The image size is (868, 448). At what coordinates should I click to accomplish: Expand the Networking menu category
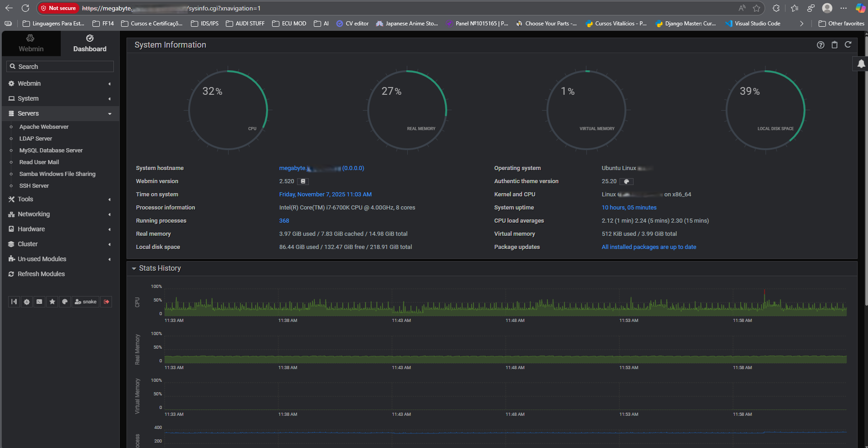(x=34, y=214)
